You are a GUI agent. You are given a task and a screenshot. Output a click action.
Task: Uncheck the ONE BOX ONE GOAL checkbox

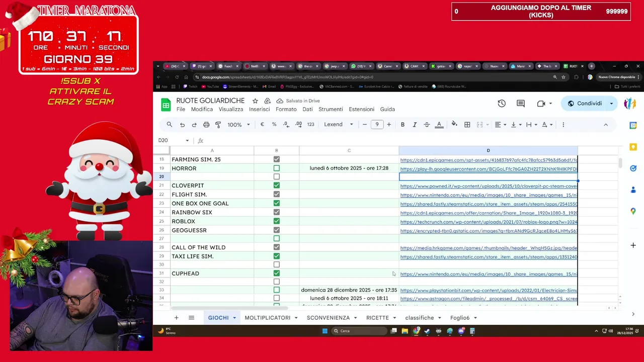point(276,204)
